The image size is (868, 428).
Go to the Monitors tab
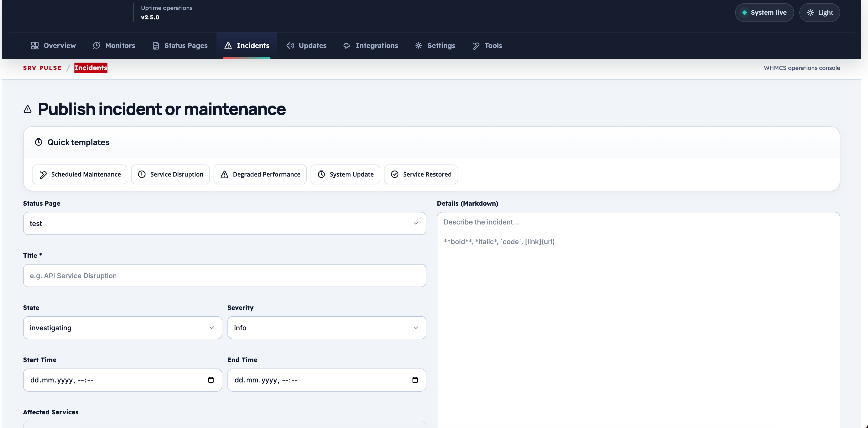pyautogui.click(x=114, y=46)
